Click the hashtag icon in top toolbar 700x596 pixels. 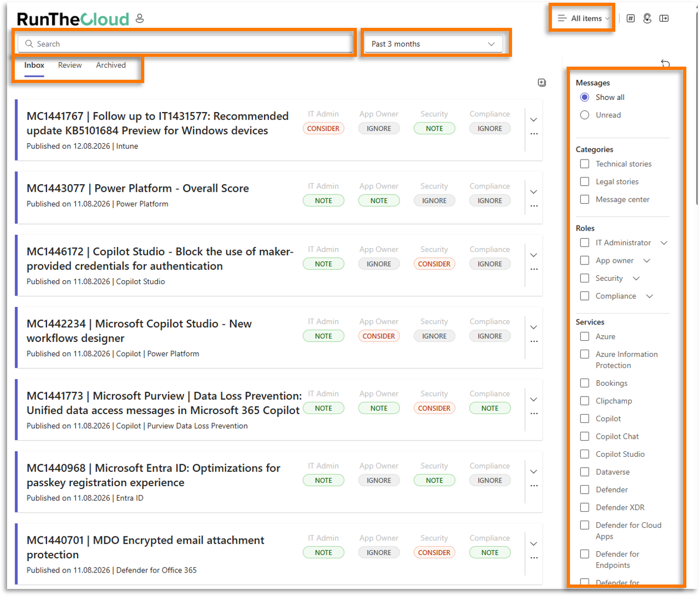[x=631, y=19]
